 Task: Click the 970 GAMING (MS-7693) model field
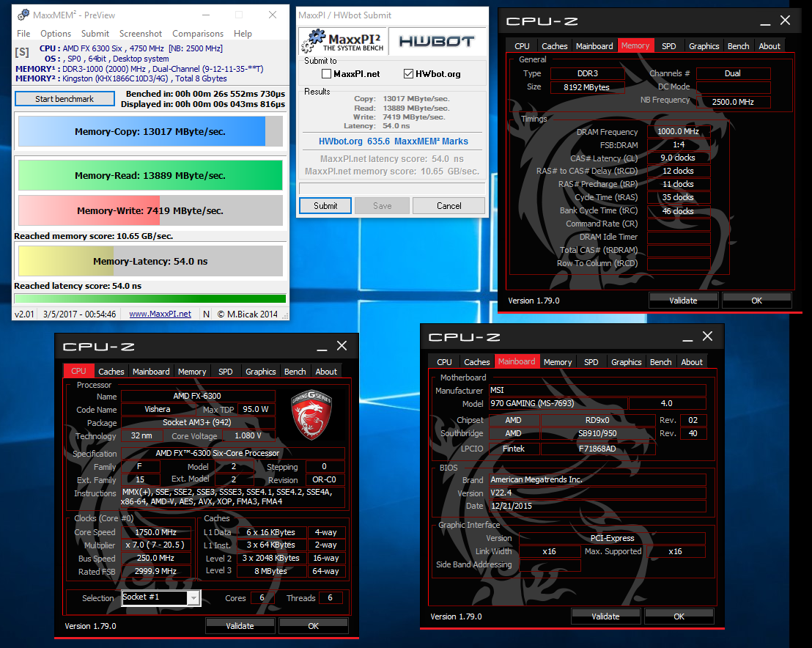point(558,403)
